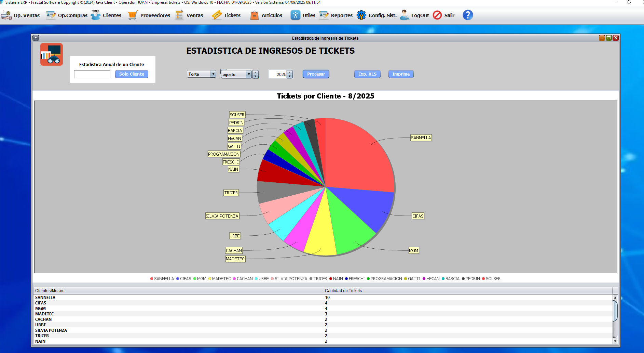Viewport: 644px width, 353px height.
Task: Click the Procesar button
Action: pos(316,74)
